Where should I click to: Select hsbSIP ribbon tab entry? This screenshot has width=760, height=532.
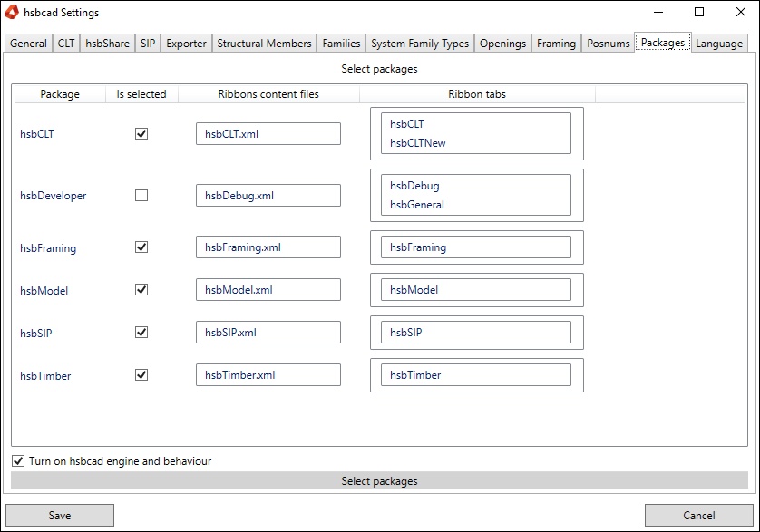(x=405, y=333)
